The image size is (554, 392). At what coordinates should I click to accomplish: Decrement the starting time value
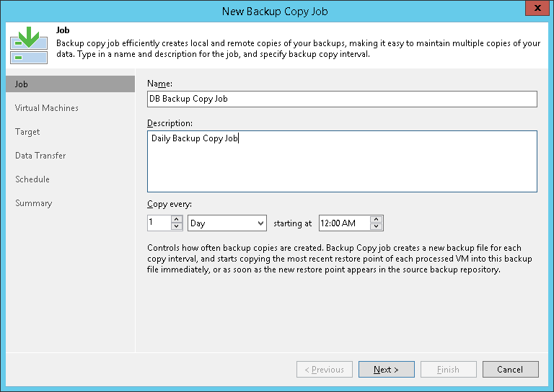click(x=376, y=227)
